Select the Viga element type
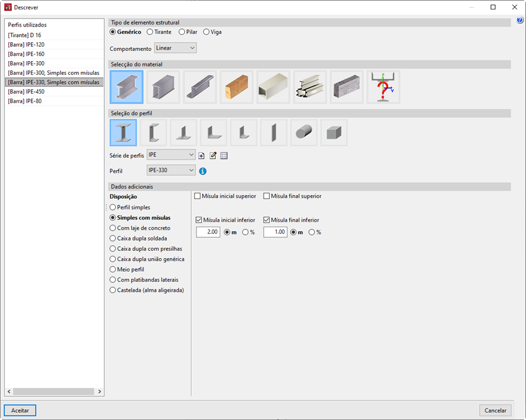Viewport: 526px width, 420px height. coord(213,32)
